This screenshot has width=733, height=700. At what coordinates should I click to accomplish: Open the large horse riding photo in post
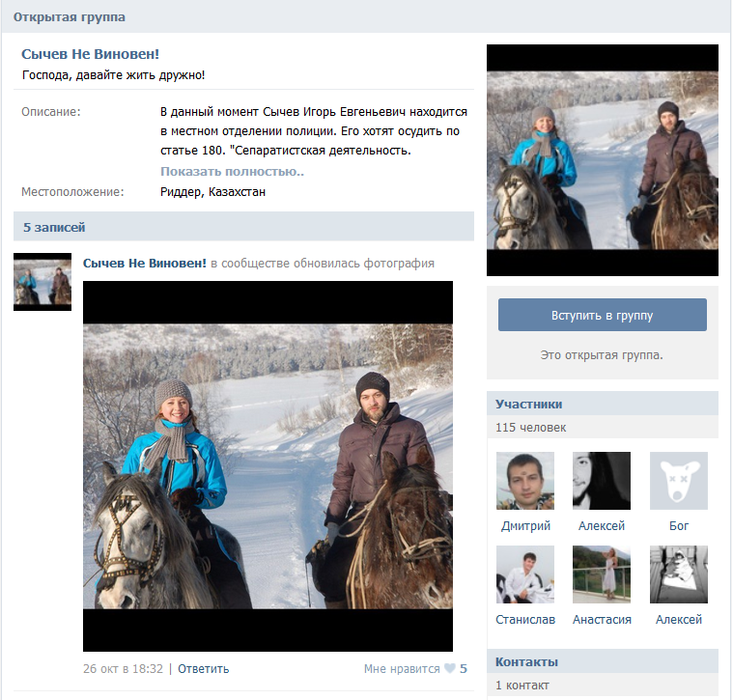click(x=268, y=466)
